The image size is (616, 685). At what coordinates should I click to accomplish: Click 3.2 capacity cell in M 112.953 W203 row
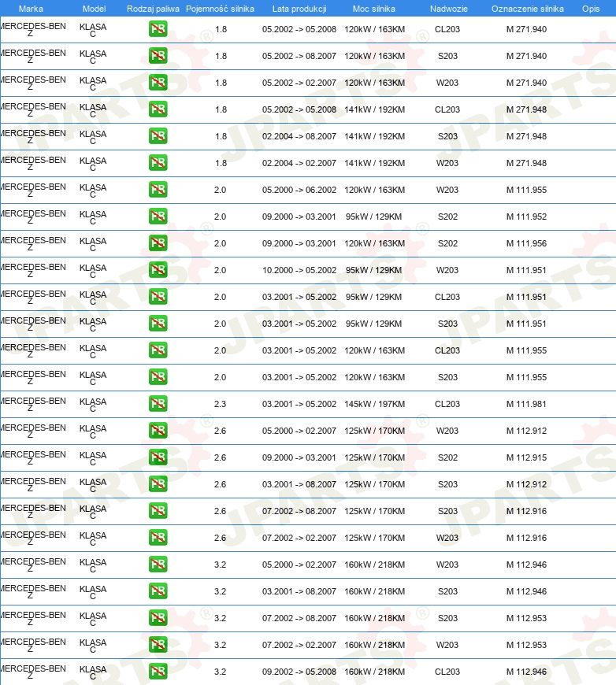click(220, 645)
